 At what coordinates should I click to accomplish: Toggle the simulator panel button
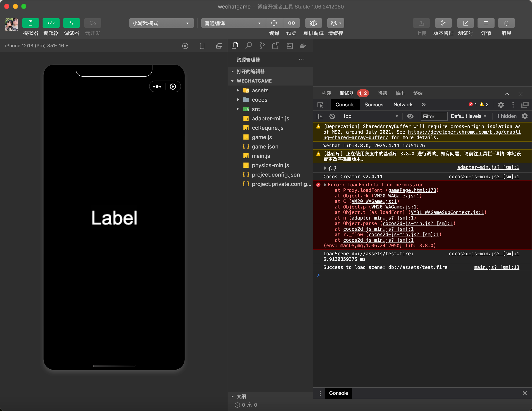coord(30,23)
